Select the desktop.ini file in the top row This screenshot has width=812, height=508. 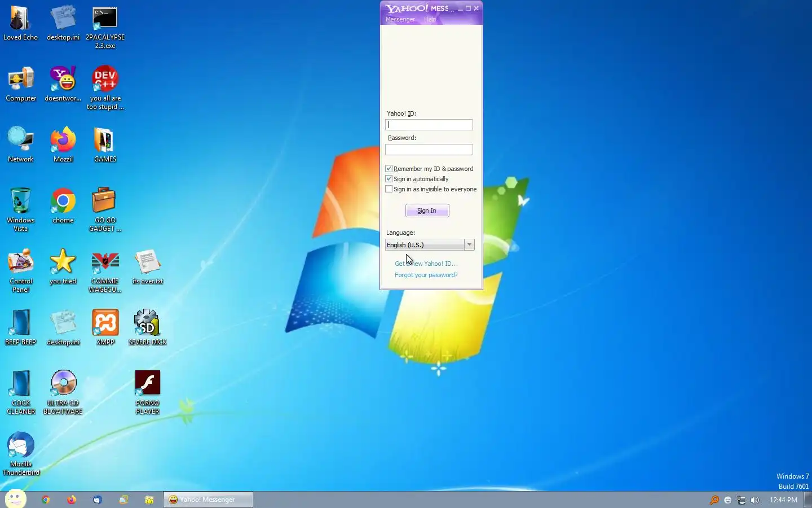[63, 24]
